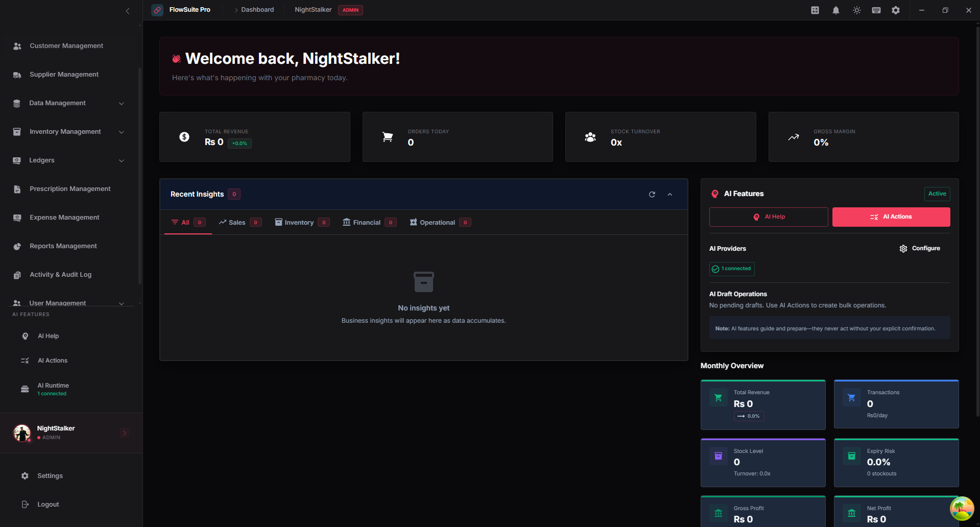Image resolution: width=980 pixels, height=527 pixels.
Task: Refresh the Recent Insights panel
Action: click(652, 195)
